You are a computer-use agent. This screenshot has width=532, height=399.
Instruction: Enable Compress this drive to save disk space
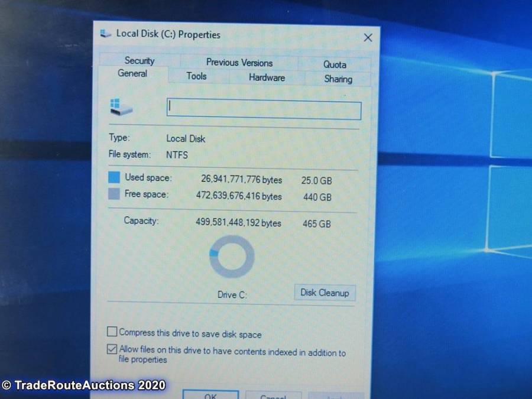[112, 333]
